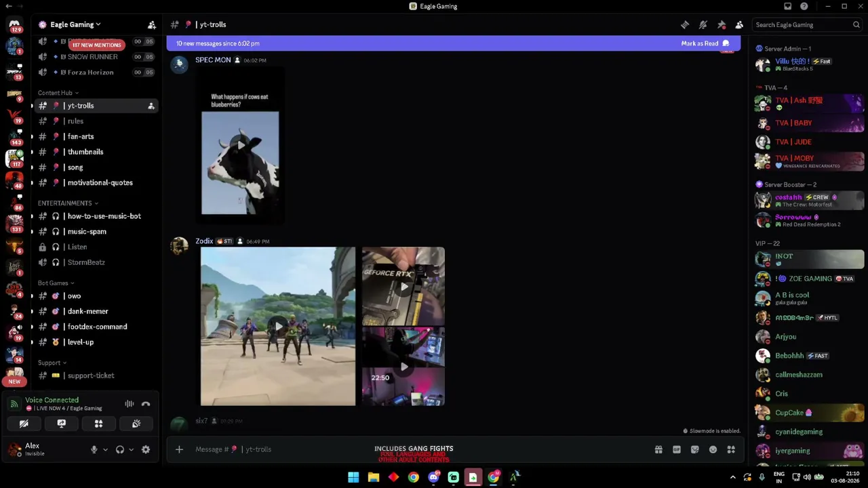Hide the member list panel
The image size is (868, 488).
[x=739, y=25]
